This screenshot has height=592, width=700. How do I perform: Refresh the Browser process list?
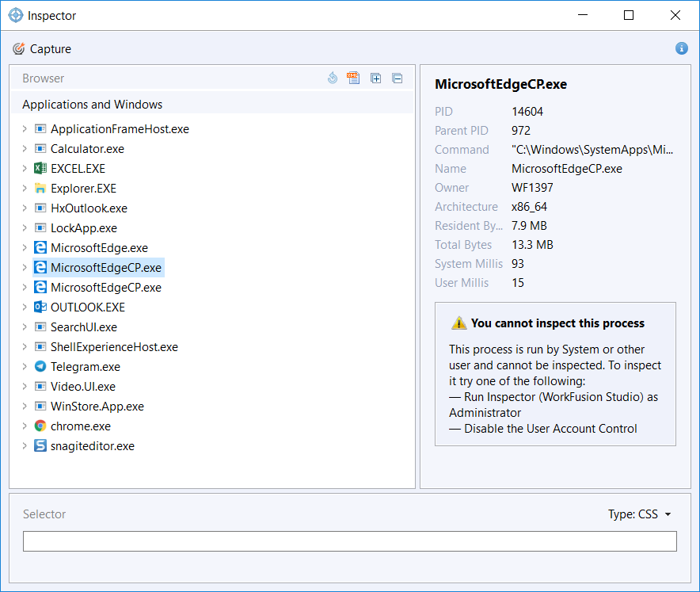coord(333,78)
